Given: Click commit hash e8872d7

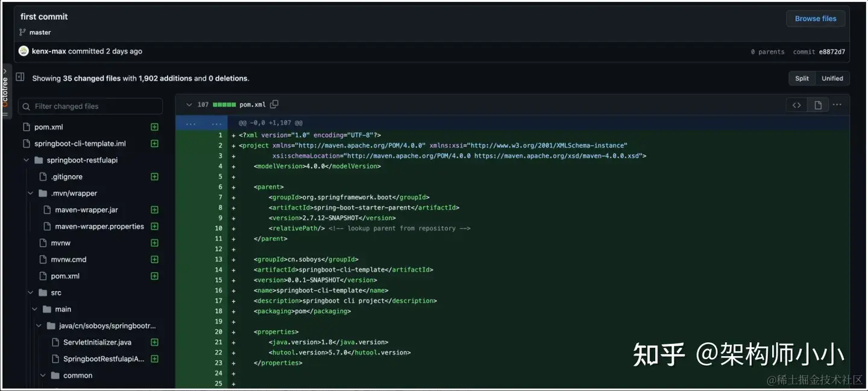Looking at the screenshot, I should (x=832, y=52).
